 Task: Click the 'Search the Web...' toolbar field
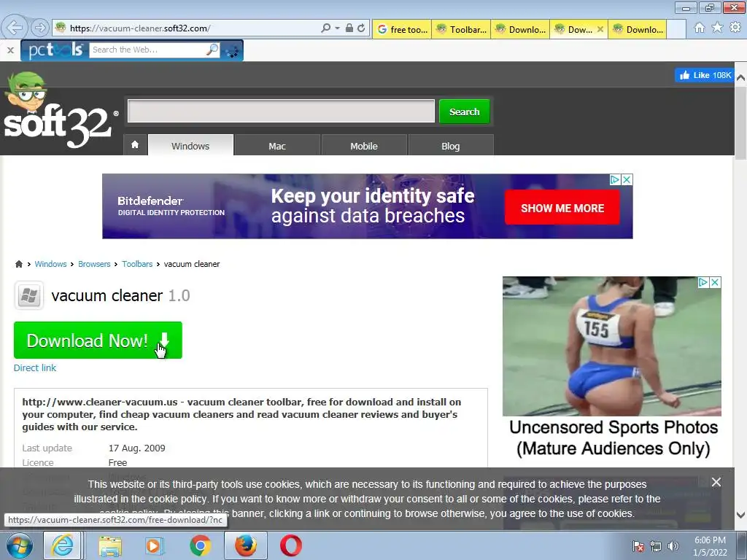click(147, 50)
